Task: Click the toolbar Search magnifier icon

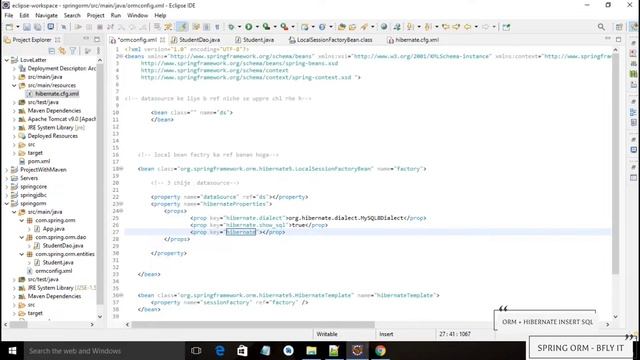Action: pos(601,27)
